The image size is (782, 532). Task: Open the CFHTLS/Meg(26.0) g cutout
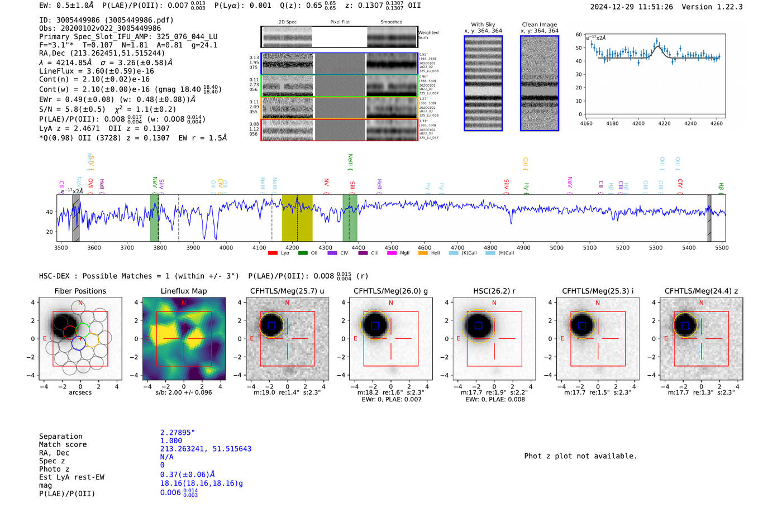391,338
